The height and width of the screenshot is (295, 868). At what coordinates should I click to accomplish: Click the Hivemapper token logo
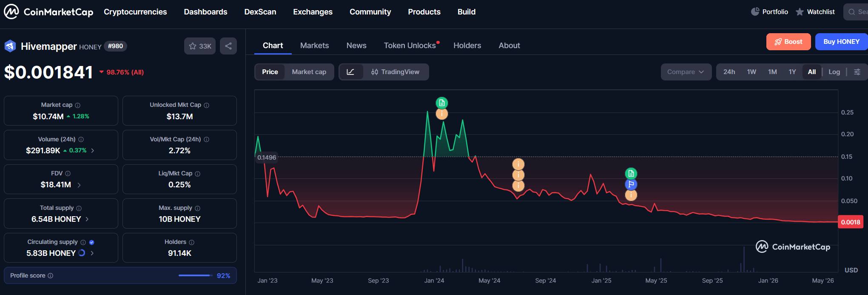click(x=10, y=46)
